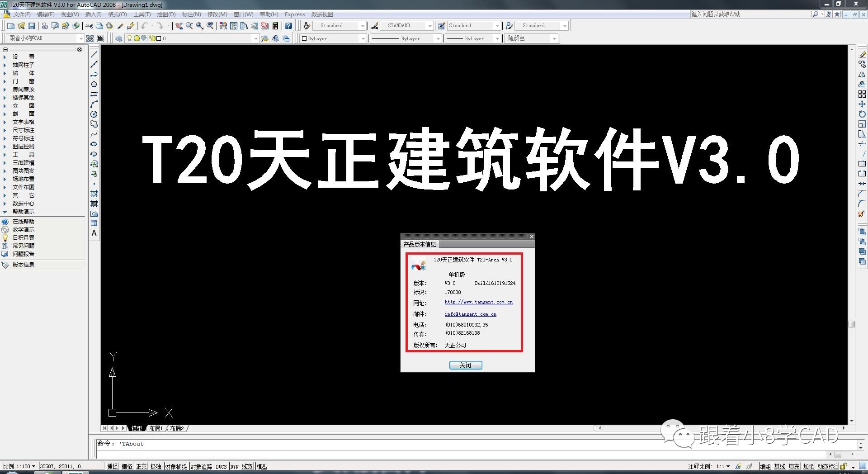
Task: Select the Spline draw tool
Action: point(94,134)
